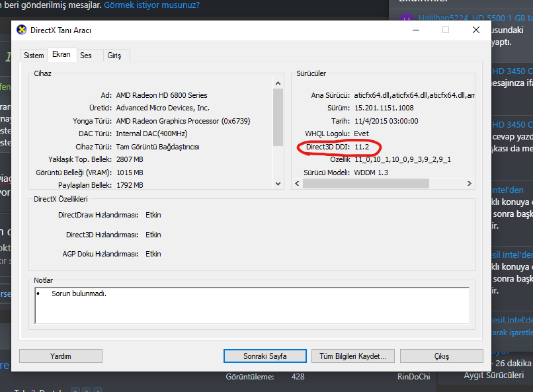The width and height of the screenshot is (533, 392).
Task: Click the DirectX title bar icon
Action: click(21, 30)
